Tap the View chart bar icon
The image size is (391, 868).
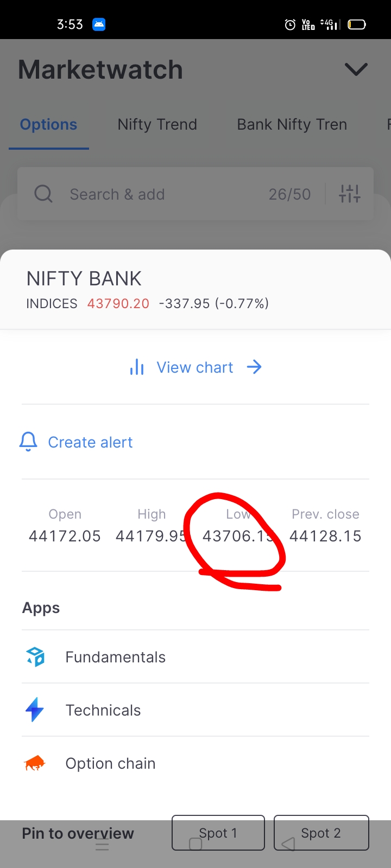click(137, 367)
